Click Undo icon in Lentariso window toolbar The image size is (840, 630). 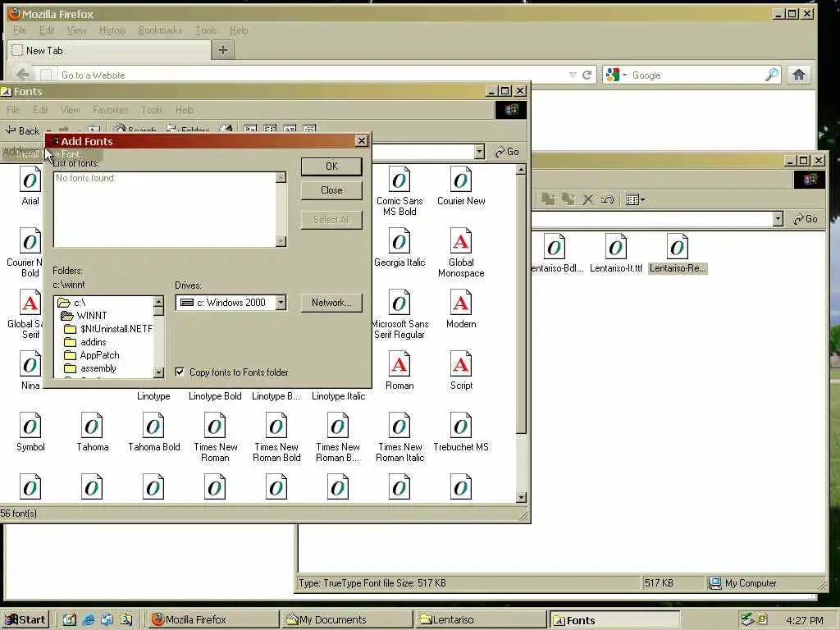pos(607,200)
